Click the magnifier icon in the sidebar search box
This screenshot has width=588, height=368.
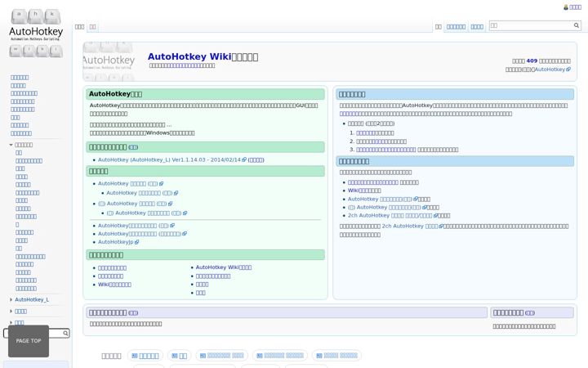pyautogui.click(x=65, y=333)
